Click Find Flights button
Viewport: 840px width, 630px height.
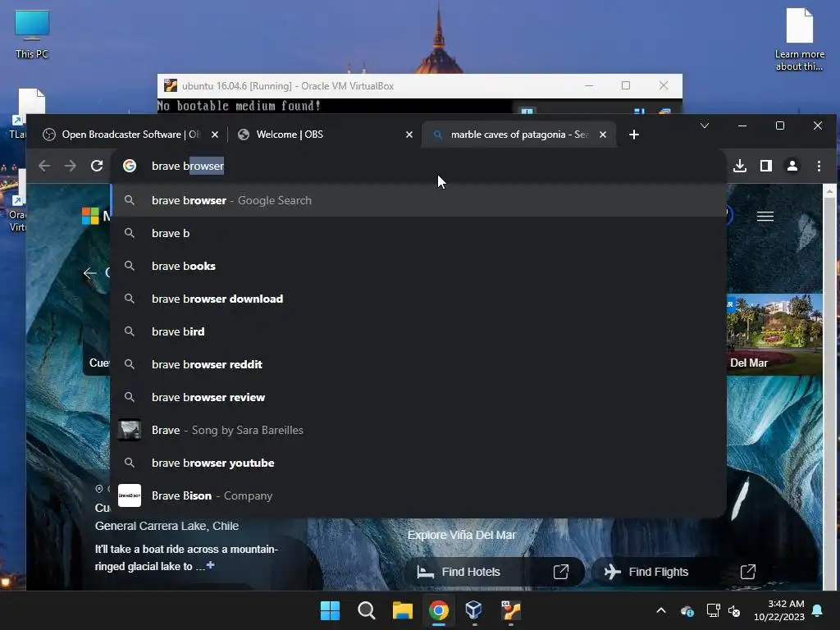pos(680,572)
